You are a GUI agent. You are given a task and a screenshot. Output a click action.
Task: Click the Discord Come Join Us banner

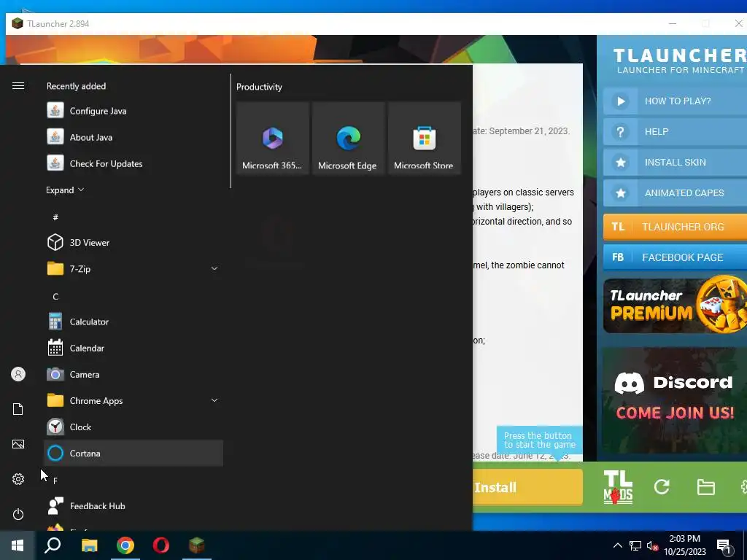675,400
